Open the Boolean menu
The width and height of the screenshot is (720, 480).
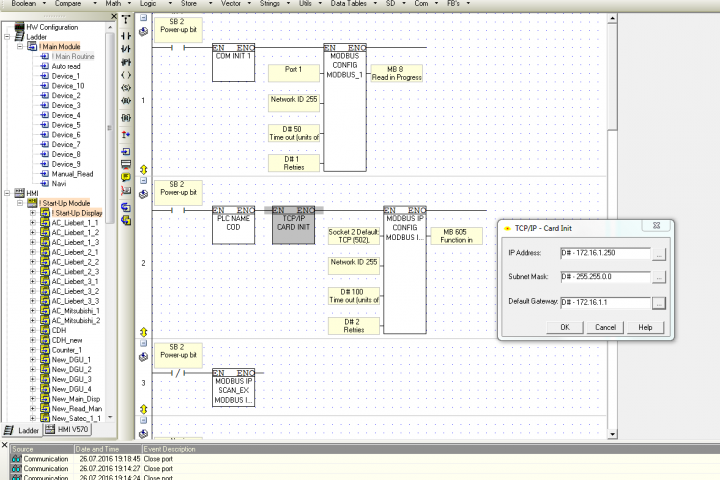coord(23,3)
